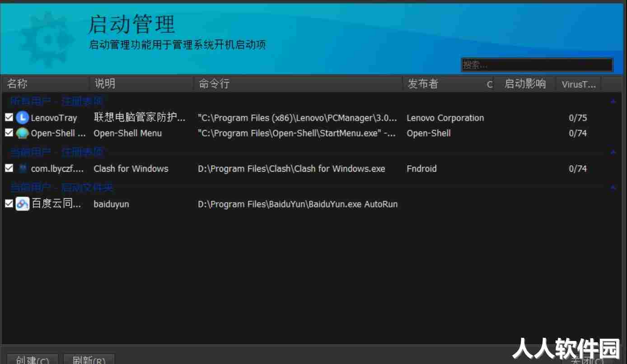Sort by the 启动影响 column header
627x364 pixels.
tap(525, 84)
